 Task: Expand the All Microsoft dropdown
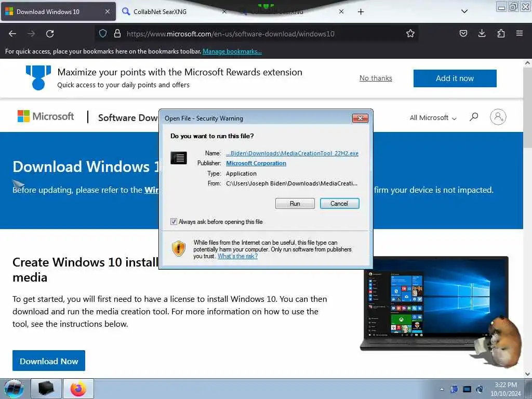[433, 118]
